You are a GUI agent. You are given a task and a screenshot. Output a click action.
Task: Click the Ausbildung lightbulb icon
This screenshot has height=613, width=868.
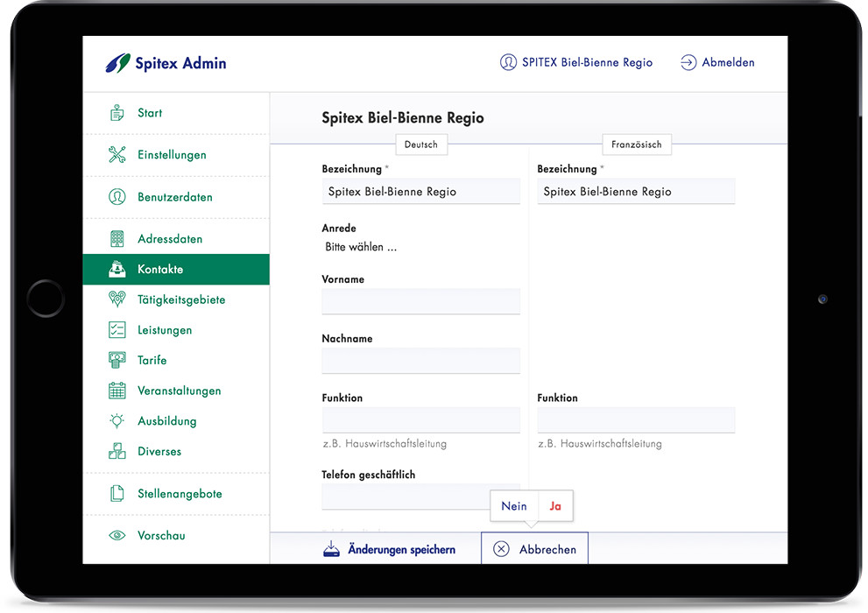coord(116,421)
